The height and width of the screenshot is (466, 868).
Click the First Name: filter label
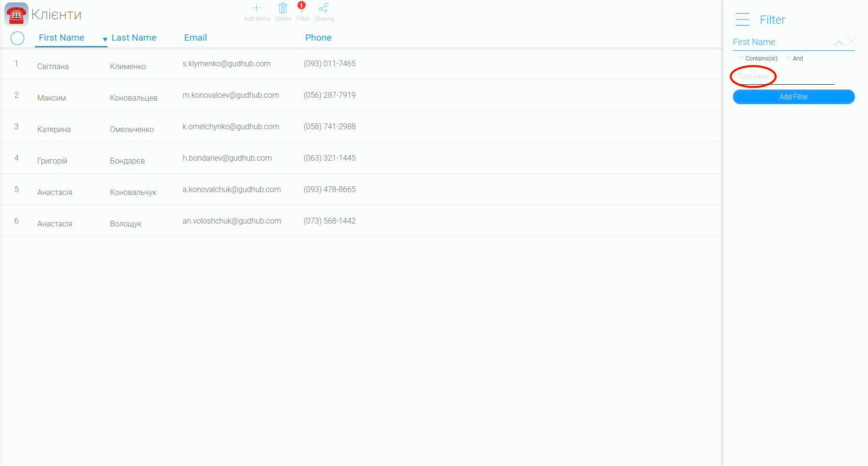[755, 42]
